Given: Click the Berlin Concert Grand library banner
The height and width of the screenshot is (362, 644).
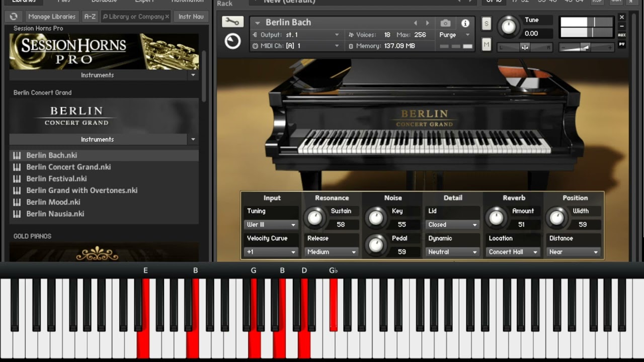Looking at the screenshot, I should tap(104, 116).
